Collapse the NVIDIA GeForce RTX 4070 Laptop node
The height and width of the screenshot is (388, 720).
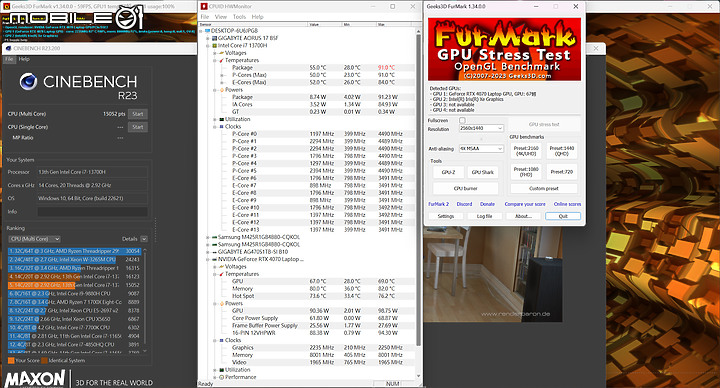point(208,259)
